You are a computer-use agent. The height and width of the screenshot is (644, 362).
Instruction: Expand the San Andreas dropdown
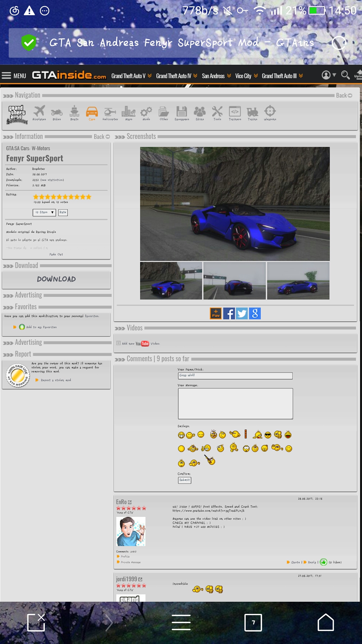click(217, 76)
